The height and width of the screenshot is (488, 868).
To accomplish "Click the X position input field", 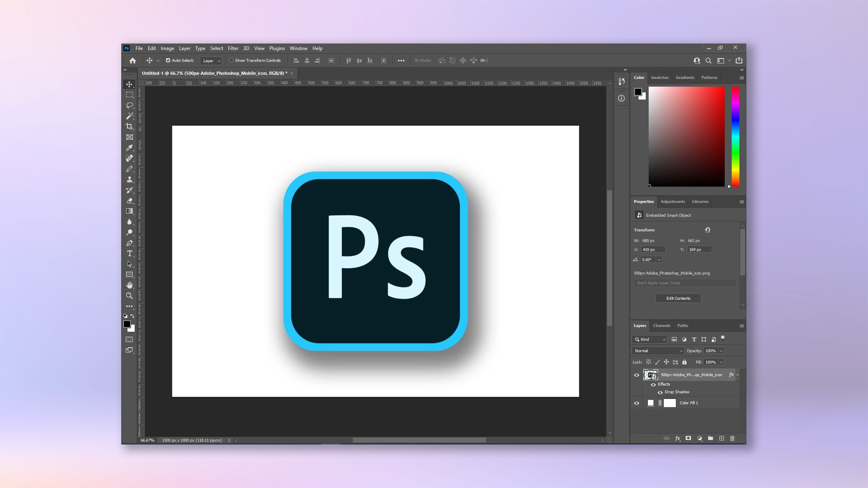I will pos(653,249).
